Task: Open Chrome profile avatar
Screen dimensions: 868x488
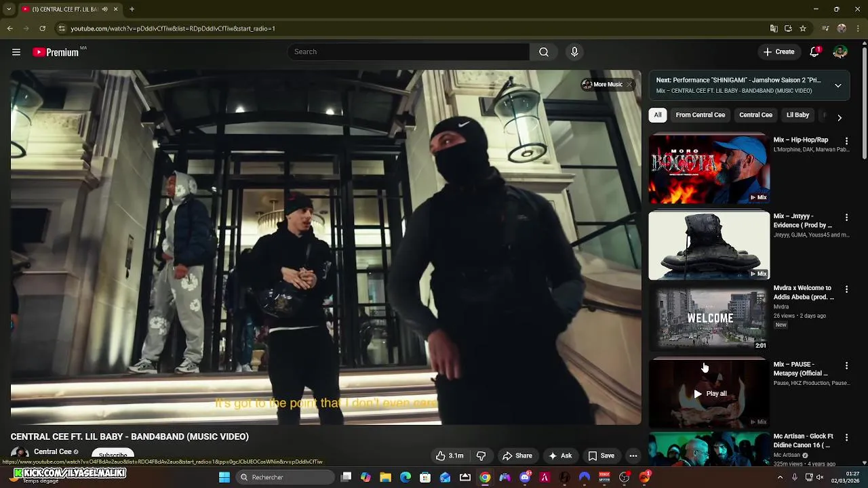Action: pos(842,28)
